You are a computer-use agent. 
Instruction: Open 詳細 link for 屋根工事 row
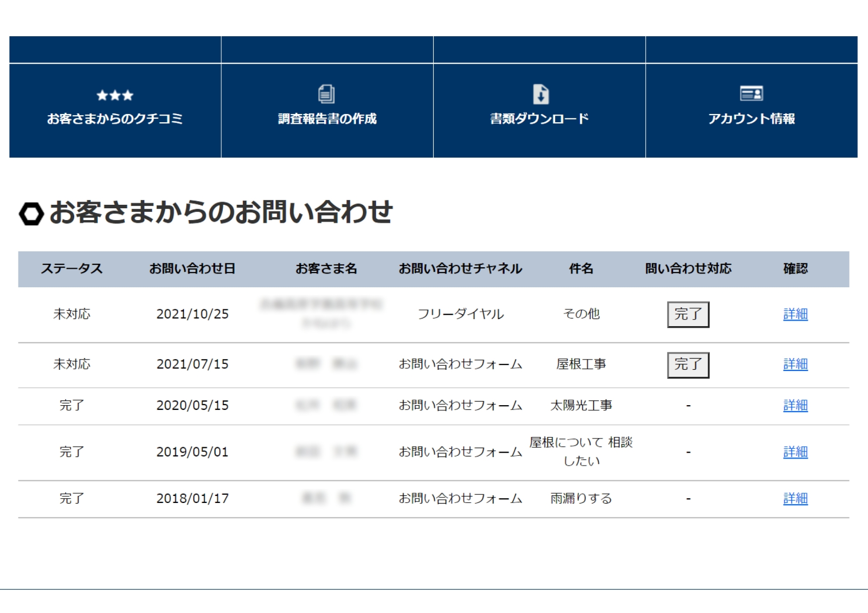coord(795,364)
